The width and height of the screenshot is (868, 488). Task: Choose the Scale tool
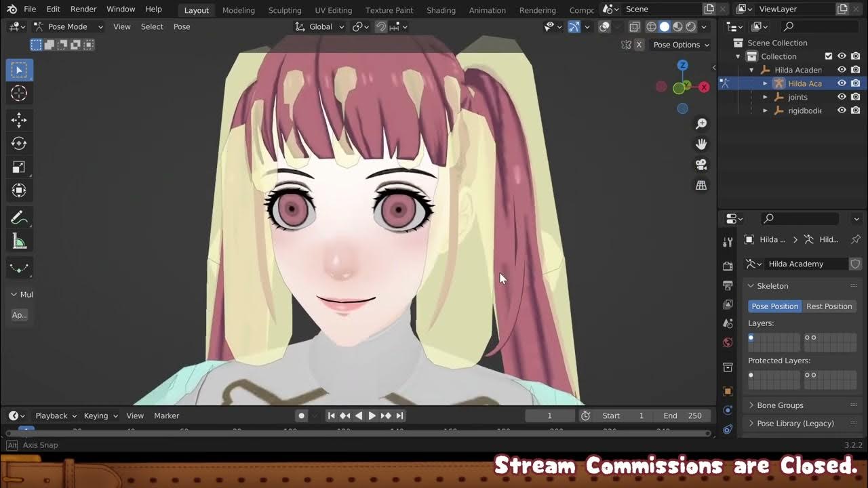(19, 167)
